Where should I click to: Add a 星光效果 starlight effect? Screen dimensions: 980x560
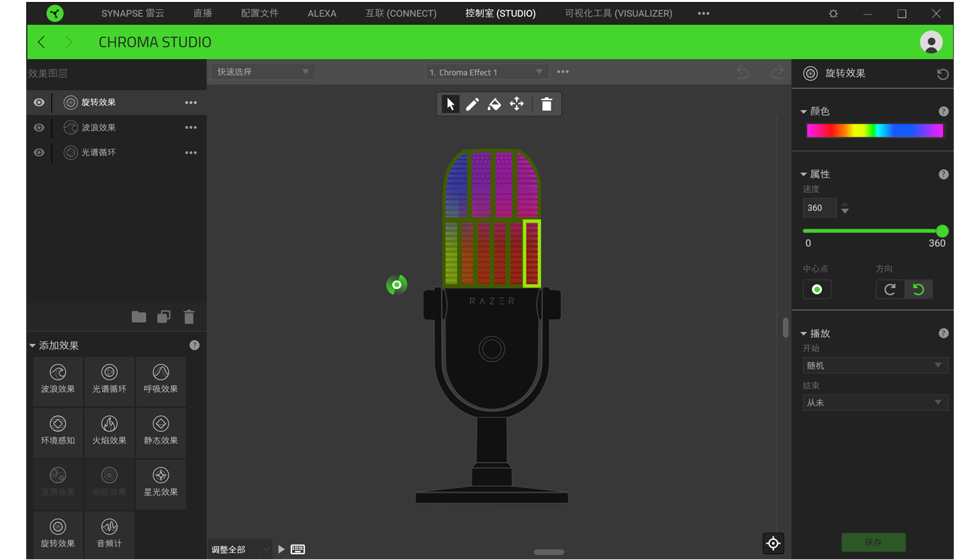[161, 483]
